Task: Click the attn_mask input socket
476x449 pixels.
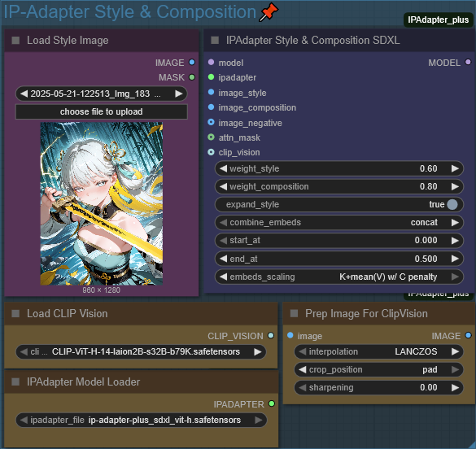Action: (211, 137)
